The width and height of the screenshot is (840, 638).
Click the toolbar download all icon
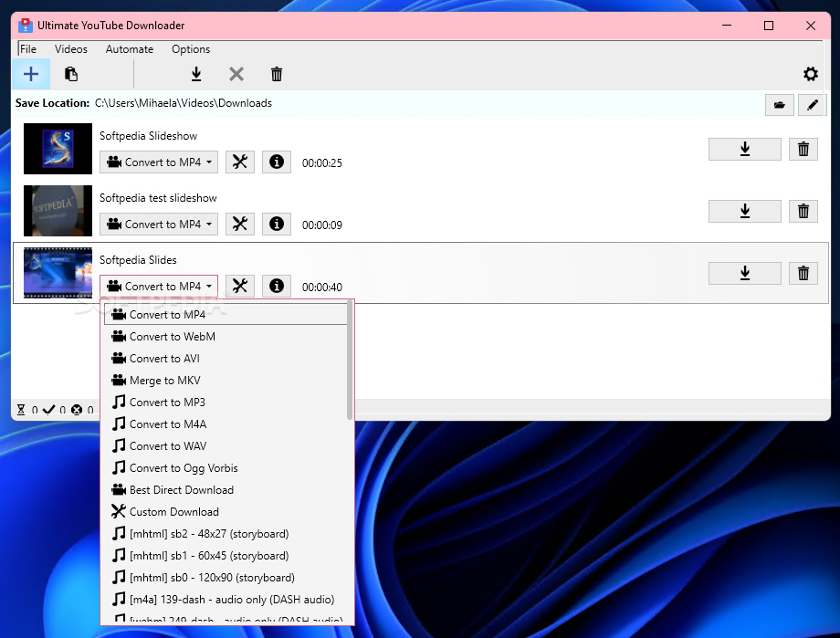196,74
